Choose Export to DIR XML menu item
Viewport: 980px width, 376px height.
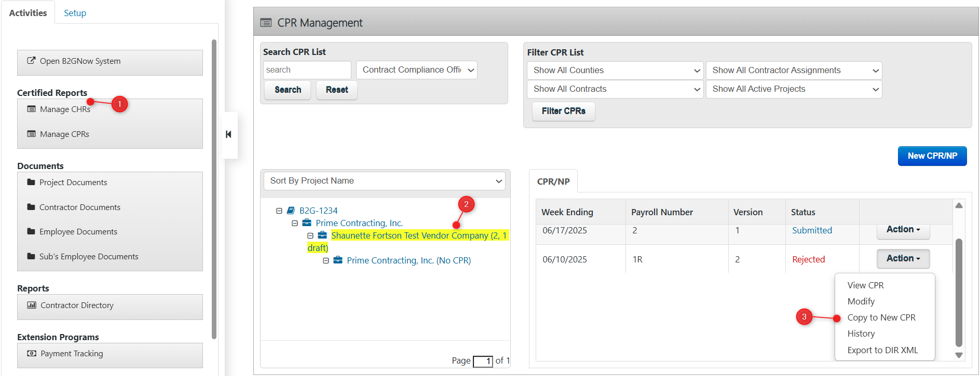[882, 350]
